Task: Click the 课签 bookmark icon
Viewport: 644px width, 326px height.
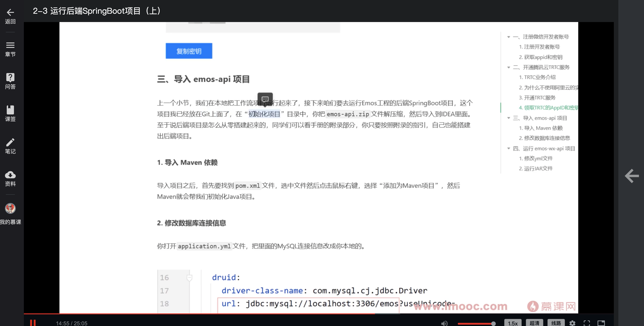Action: coord(10,110)
